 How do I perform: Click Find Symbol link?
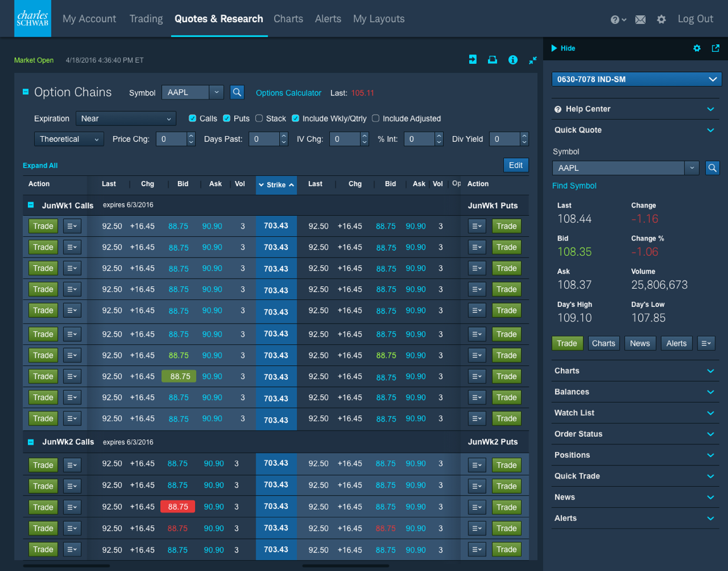(x=574, y=185)
